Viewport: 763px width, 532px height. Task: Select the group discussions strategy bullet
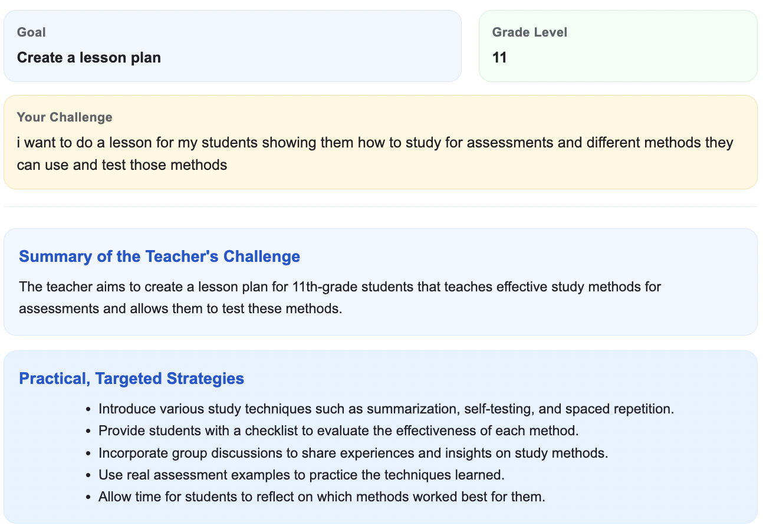tap(353, 453)
